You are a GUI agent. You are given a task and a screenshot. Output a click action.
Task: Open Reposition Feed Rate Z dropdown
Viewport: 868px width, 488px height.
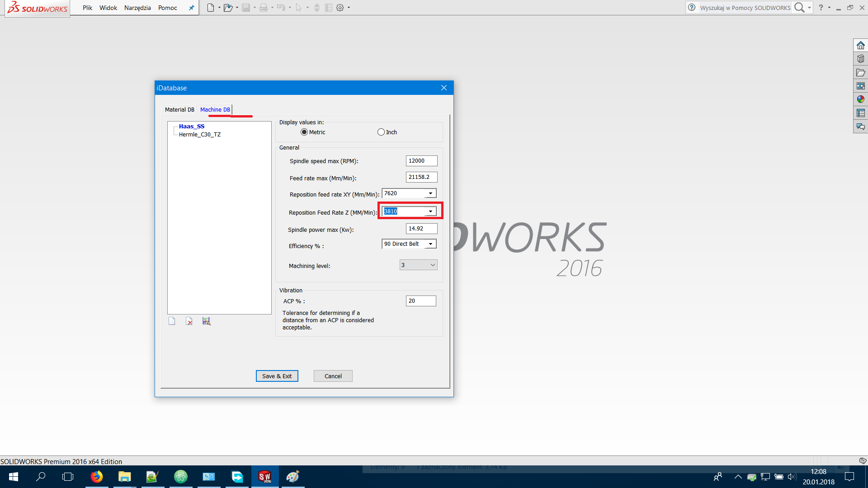(x=430, y=211)
